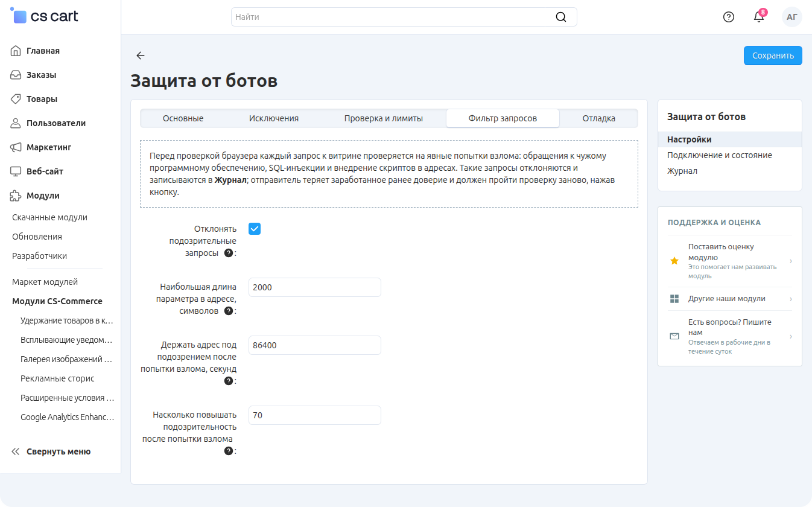Click the Веб-сайт monitor icon
812x507 pixels.
click(x=16, y=171)
